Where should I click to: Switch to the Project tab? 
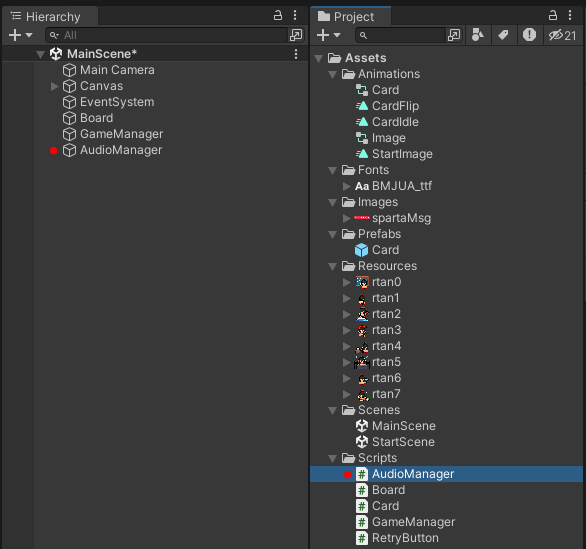tap(351, 16)
